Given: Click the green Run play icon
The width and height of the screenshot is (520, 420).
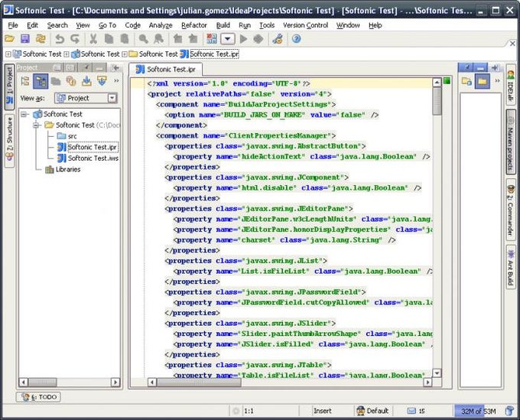Looking at the screenshot, I should [x=243, y=39].
